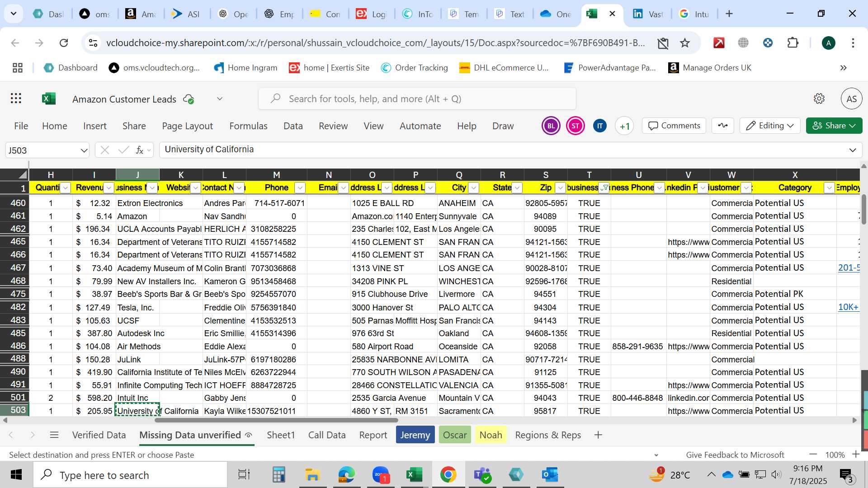Show more bookmarks with the chevron
The height and width of the screenshot is (488, 868).
click(844, 68)
